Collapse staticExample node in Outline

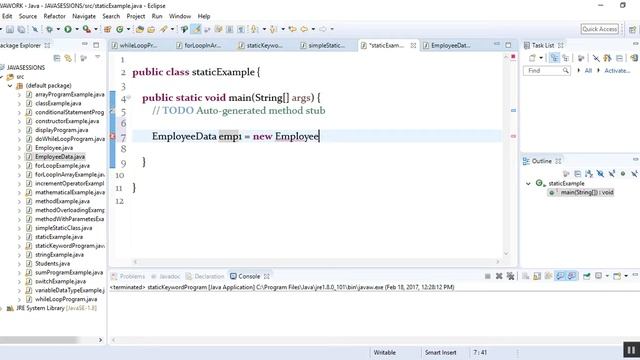click(528, 184)
